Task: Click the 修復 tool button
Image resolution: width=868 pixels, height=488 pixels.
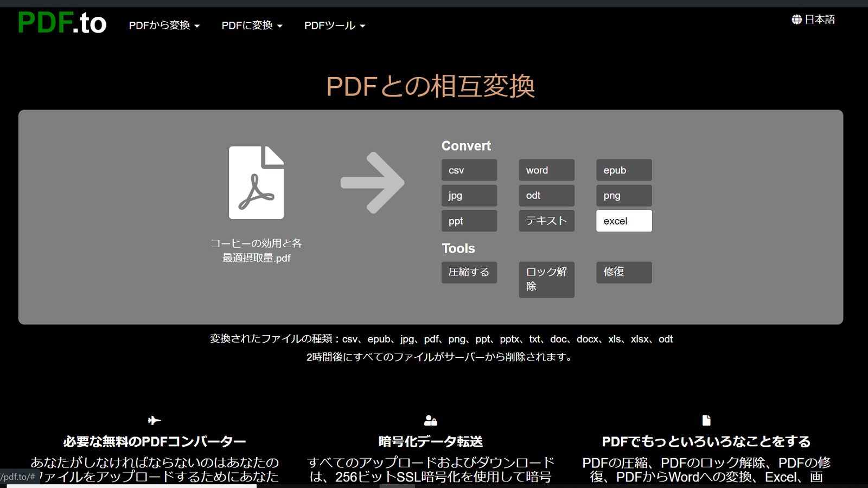Action: tap(624, 272)
